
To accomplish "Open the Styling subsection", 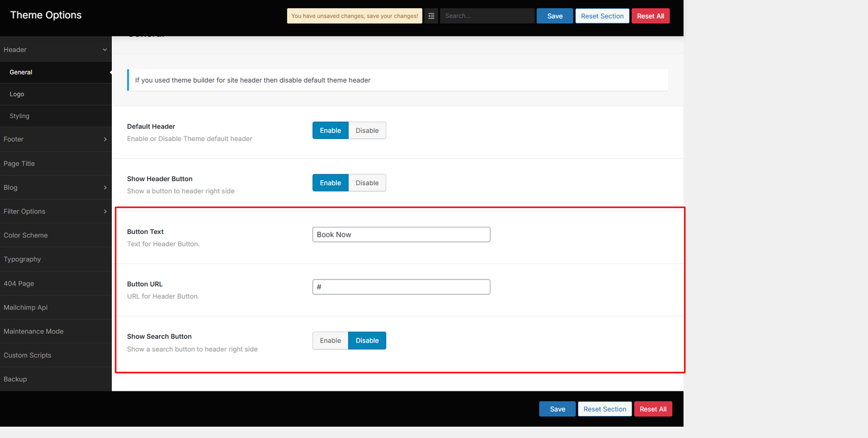I will click(x=20, y=116).
